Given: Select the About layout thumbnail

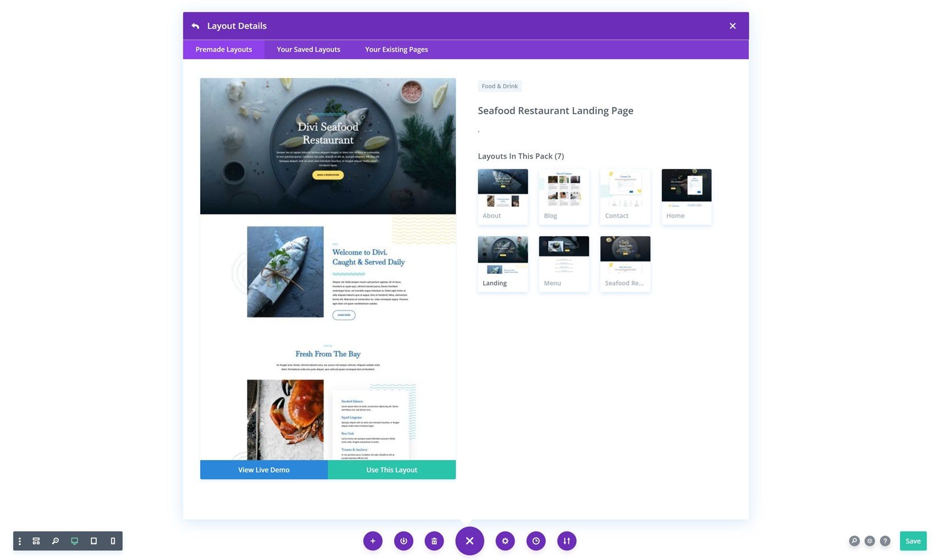Looking at the screenshot, I should [x=503, y=196].
